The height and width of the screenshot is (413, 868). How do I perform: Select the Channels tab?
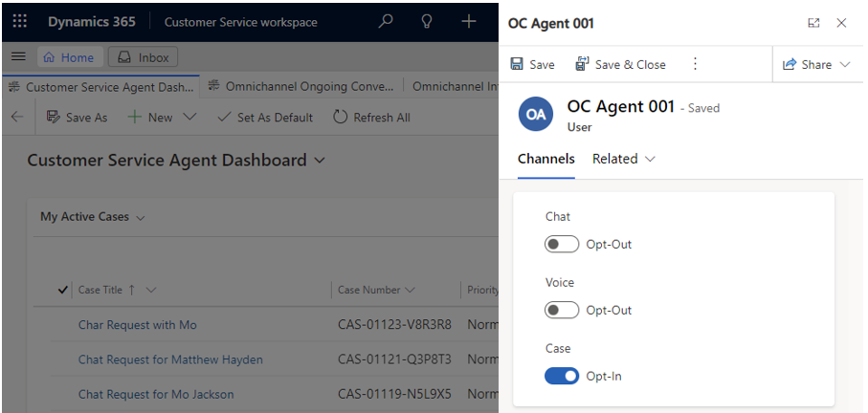[545, 159]
